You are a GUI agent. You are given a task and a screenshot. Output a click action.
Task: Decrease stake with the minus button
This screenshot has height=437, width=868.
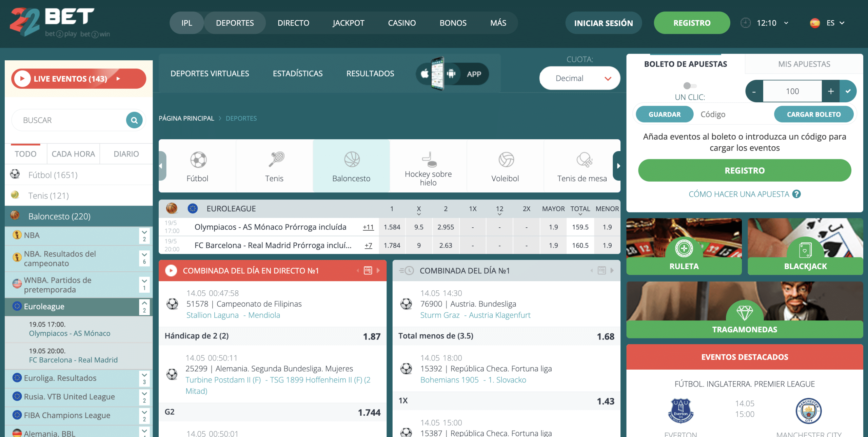click(754, 91)
